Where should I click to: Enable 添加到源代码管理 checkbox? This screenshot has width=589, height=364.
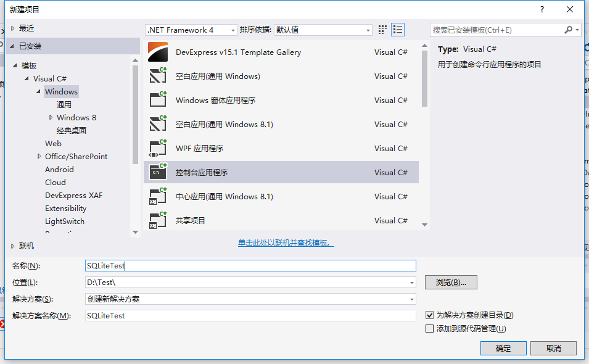click(429, 328)
